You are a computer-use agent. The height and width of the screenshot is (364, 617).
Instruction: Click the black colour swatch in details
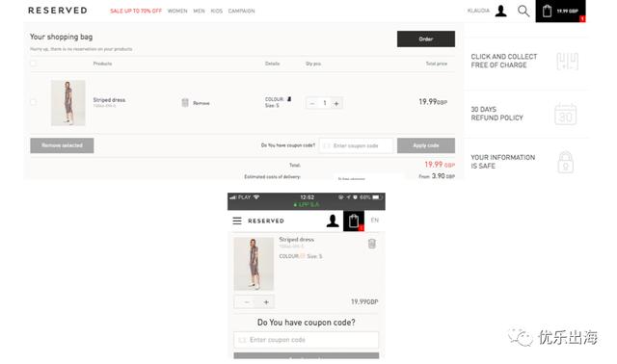point(289,99)
